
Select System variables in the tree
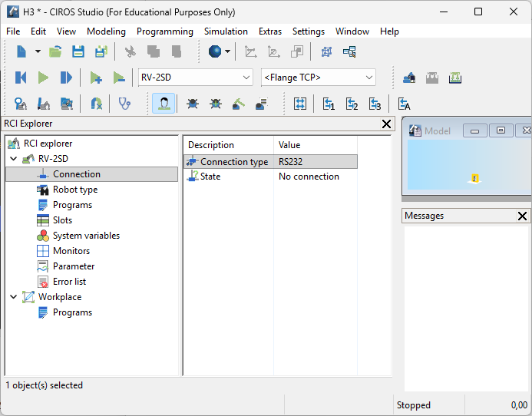click(x=86, y=236)
